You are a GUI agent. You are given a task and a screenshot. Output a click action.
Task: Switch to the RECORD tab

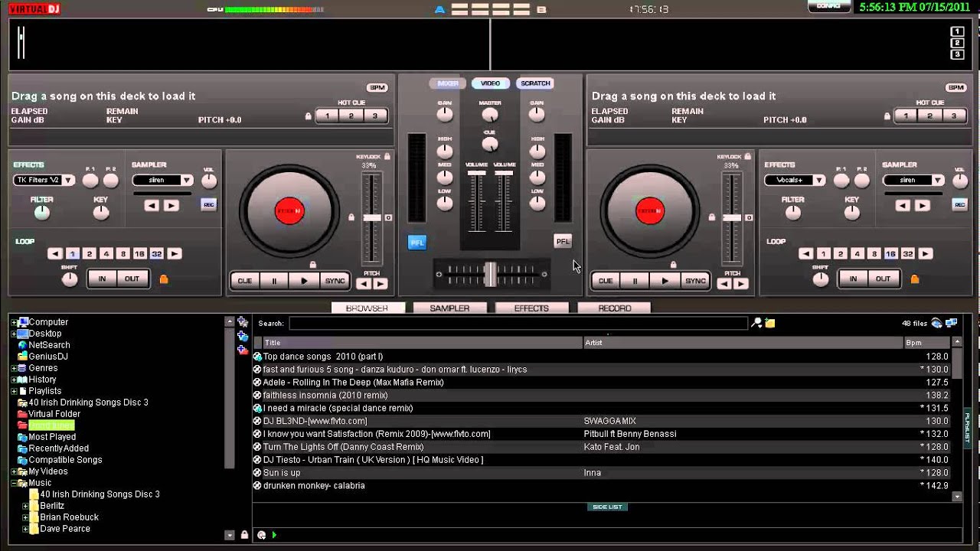614,308
